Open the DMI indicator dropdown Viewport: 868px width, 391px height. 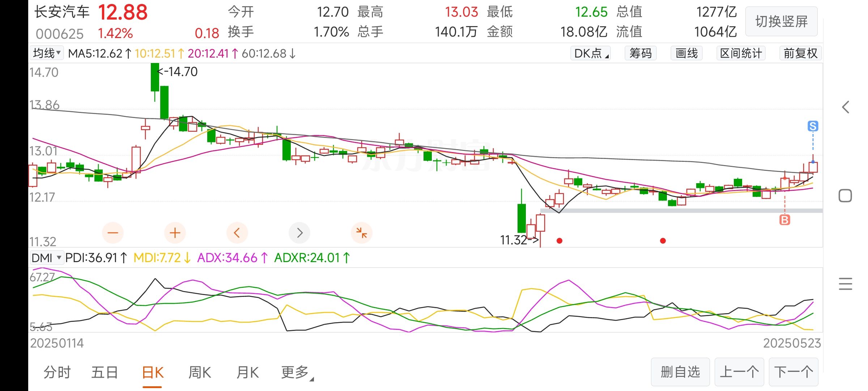47,258
